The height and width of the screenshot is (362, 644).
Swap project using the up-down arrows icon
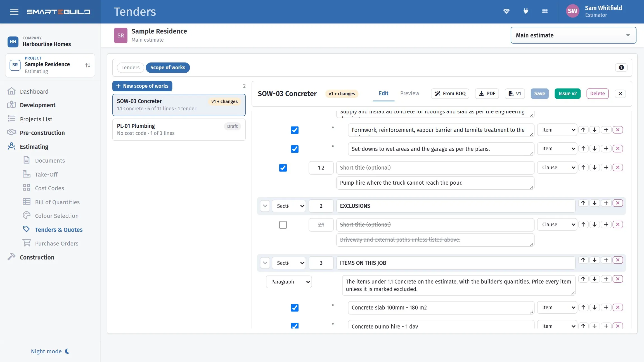point(87,65)
